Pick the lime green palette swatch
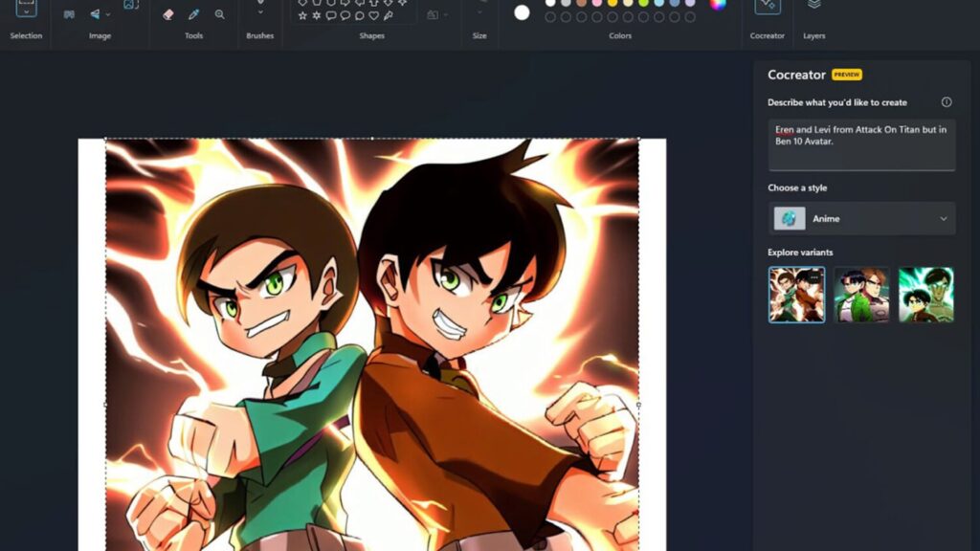 643,3
